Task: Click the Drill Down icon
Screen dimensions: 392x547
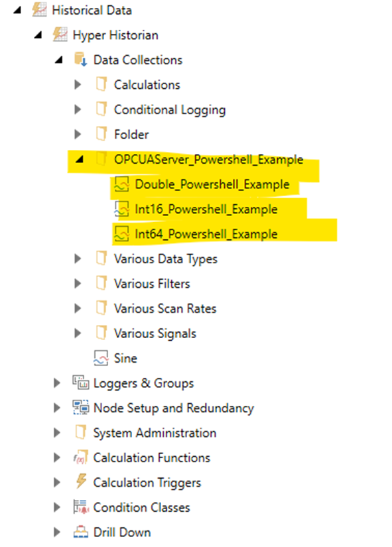Action: pos(81,532)
